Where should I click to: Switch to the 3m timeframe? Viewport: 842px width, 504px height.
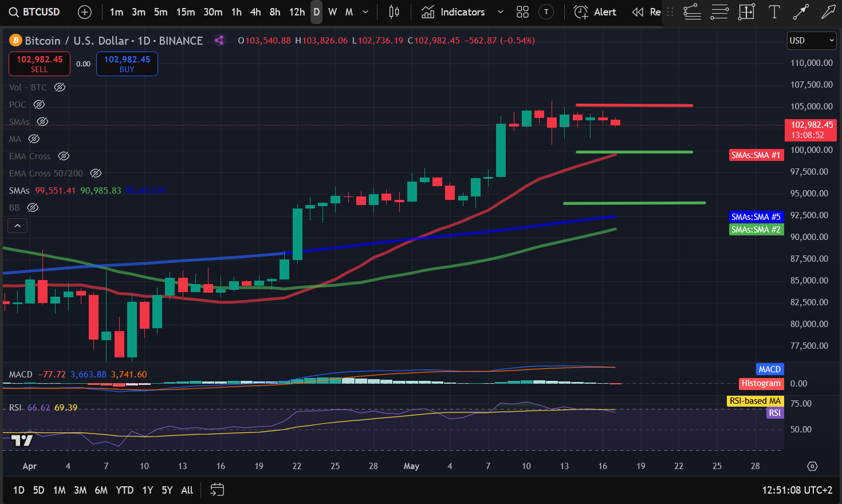pos(139,12)
